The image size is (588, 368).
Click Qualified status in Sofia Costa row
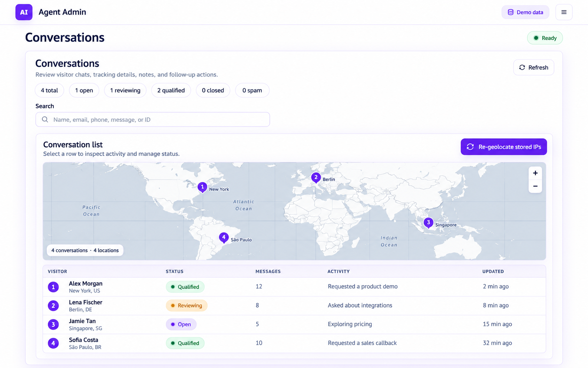tap(185, 343)
